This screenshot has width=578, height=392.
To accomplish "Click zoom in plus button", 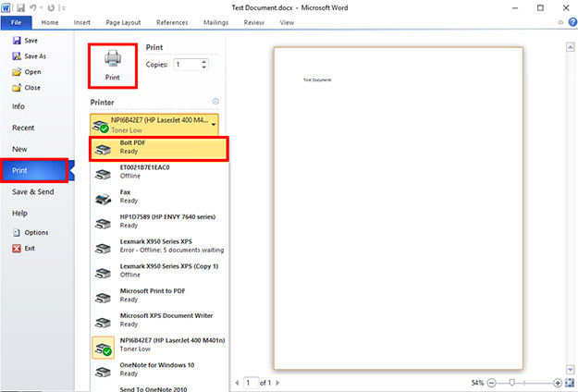I will (558, 383).
